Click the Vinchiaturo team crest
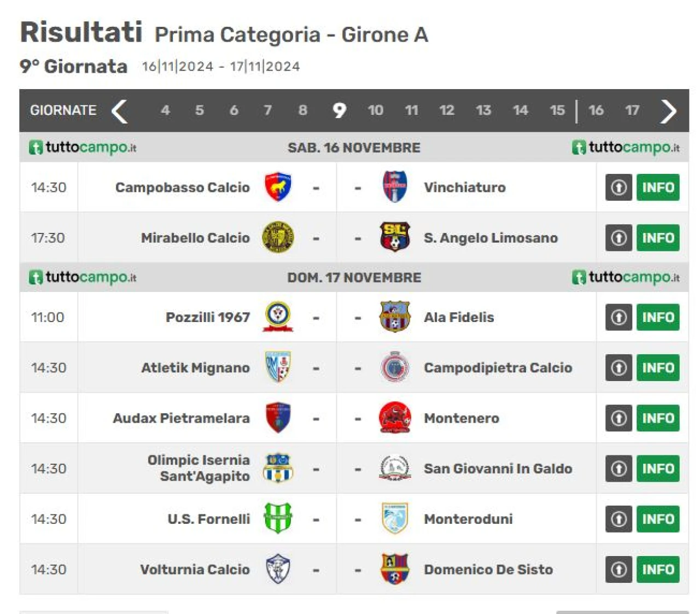The width and height of the screenshot is (700, 614). click(395, 187)
